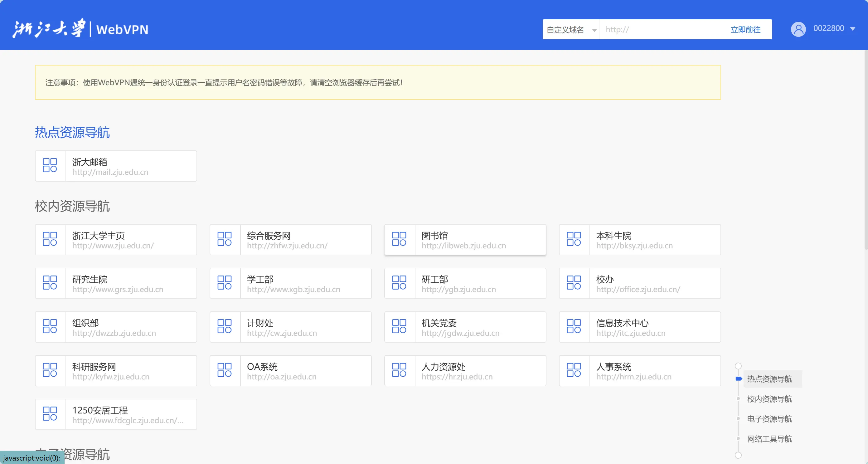The width and height of the screenshot is (868, 464).
Task: Open the OA系统 link
Action: pos(290,371)
